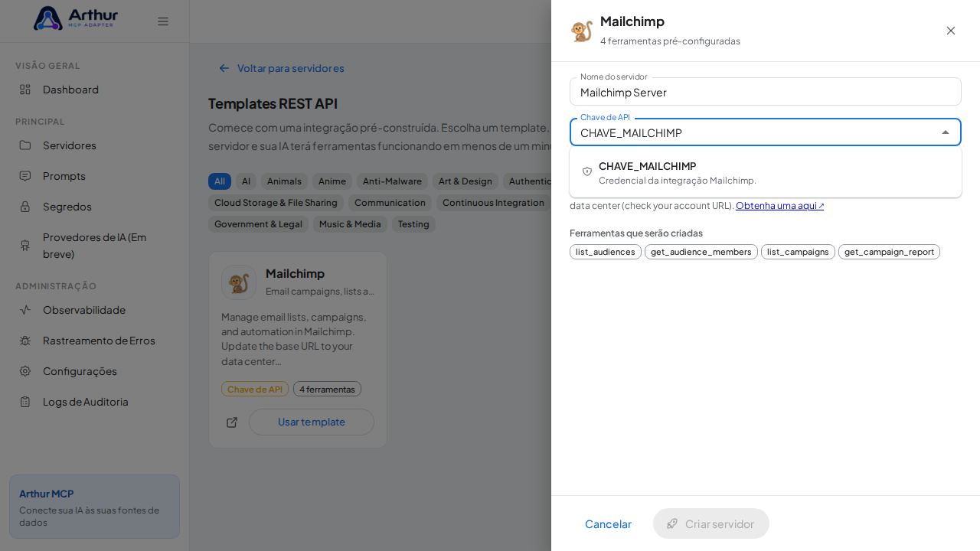This screenshot has height=551, width=980.
Task: Filter templates by Anti-Malware
Action: click(392, 181)
